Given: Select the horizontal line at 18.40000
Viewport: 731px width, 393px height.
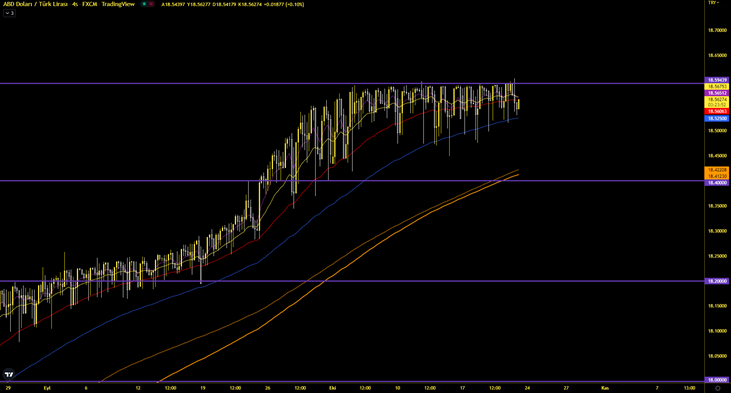Looking at the screenshot, I should (x=352, y=181).
